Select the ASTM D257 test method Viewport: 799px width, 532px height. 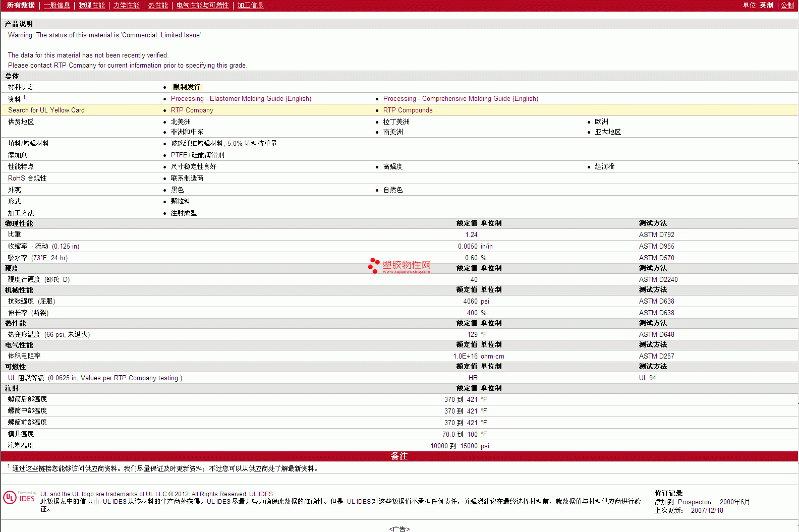656,357
